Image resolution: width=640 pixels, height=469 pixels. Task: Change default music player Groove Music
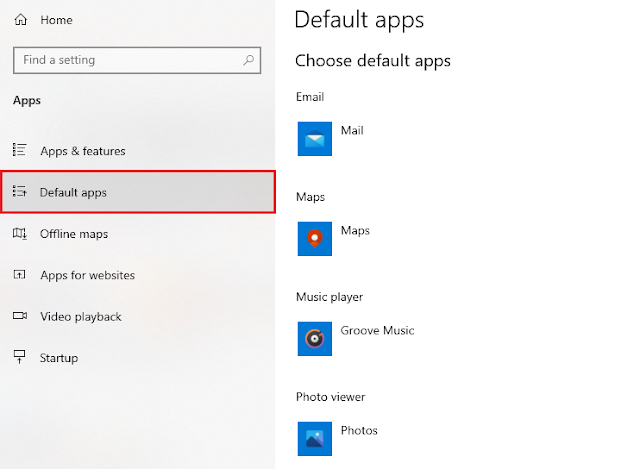(x=377, y=331)
